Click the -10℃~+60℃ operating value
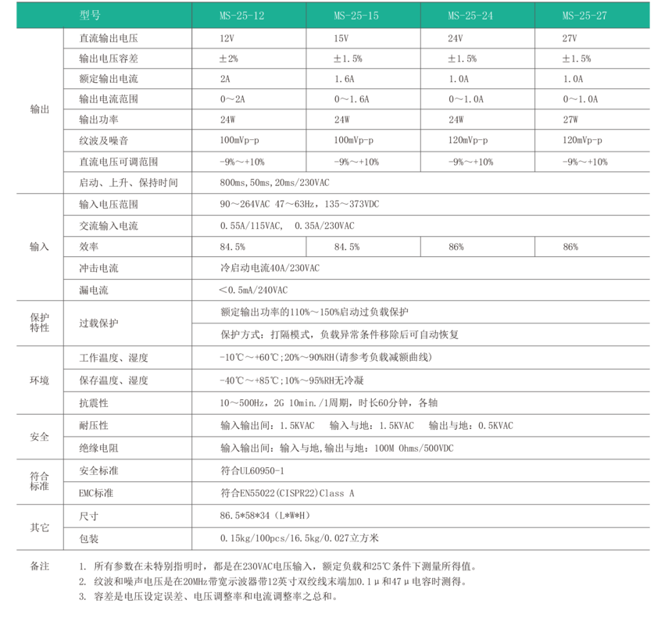Viewport: 672px width, 618px height. point(326,357)
